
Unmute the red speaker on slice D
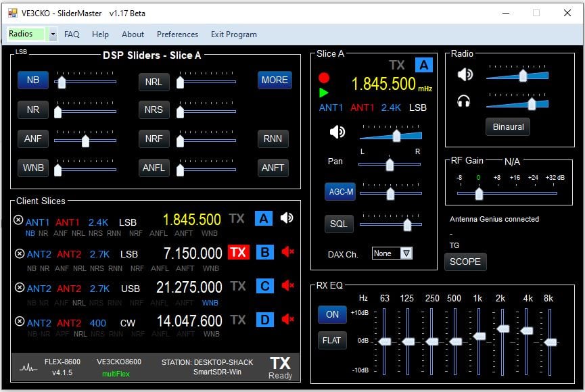pyautogui.click(x=287, y=319)
